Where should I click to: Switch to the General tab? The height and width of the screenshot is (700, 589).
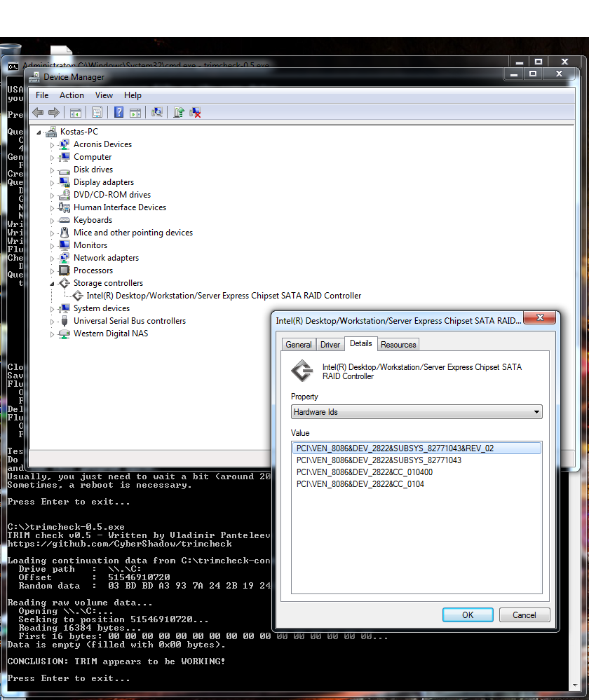299,345
